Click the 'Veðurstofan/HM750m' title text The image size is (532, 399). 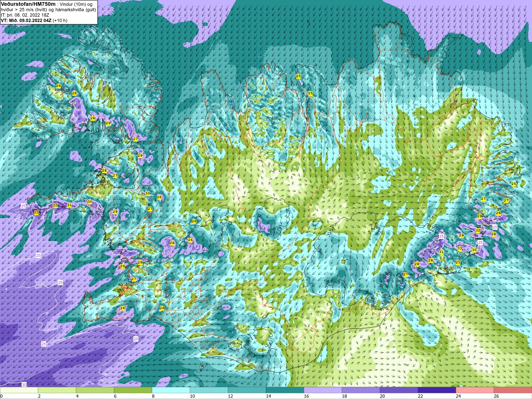(28, 4)
